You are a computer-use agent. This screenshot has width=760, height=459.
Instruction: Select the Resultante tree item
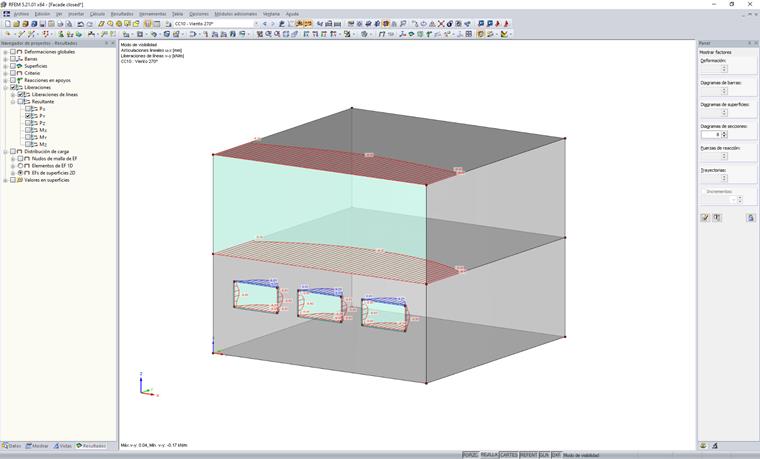43,102
